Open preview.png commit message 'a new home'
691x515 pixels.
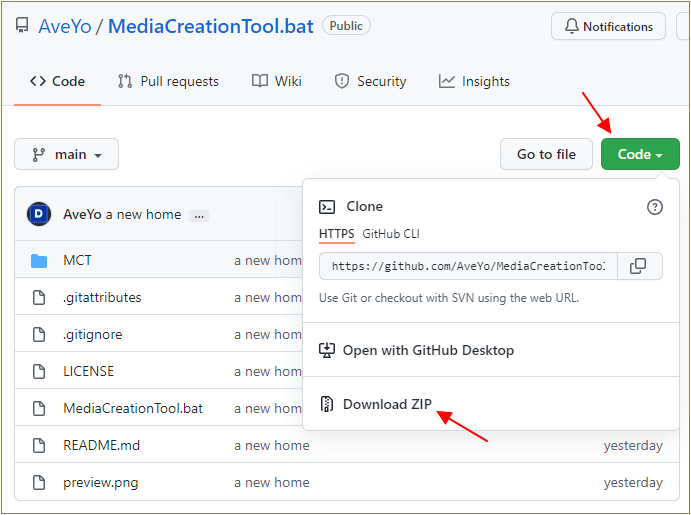pos(271,482)
